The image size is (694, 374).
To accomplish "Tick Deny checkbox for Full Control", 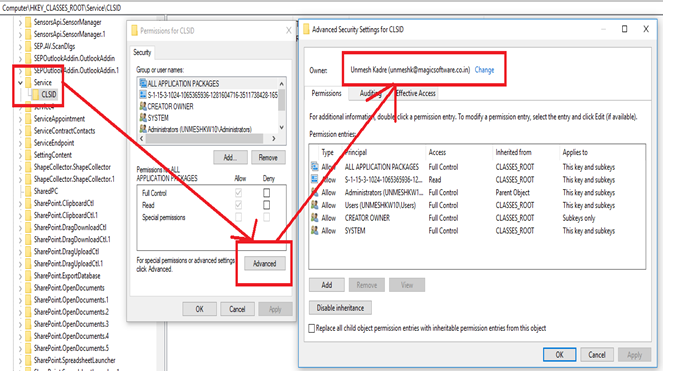I will (266, 193).
